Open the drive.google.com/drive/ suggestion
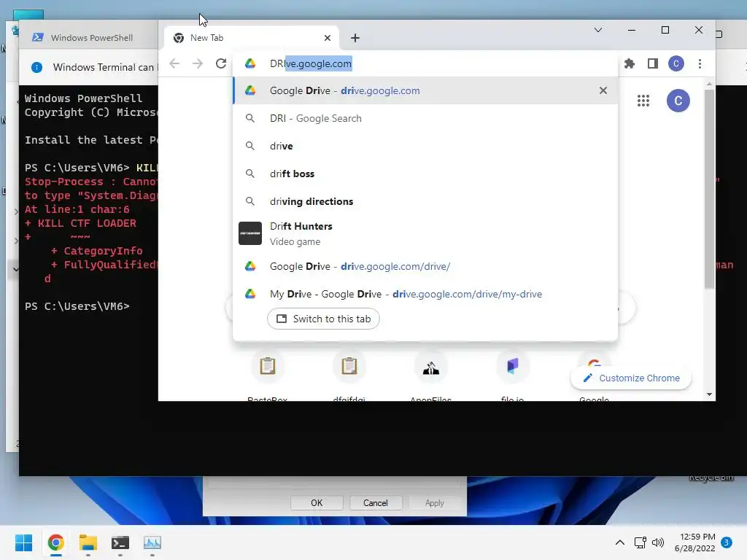Screen dimensions: 747x560 (425, 266)
